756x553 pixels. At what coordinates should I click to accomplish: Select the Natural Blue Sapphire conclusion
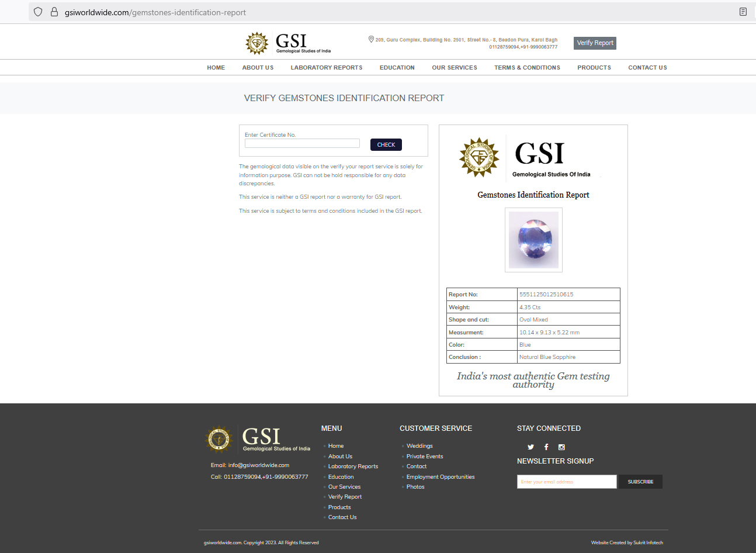pyautogui.click(x=547, y=357)
